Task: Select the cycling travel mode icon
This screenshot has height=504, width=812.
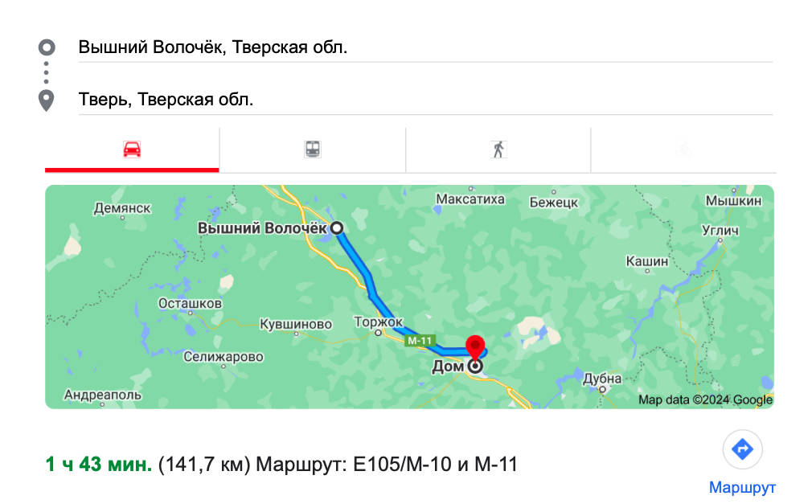Action: coord(683,150)
